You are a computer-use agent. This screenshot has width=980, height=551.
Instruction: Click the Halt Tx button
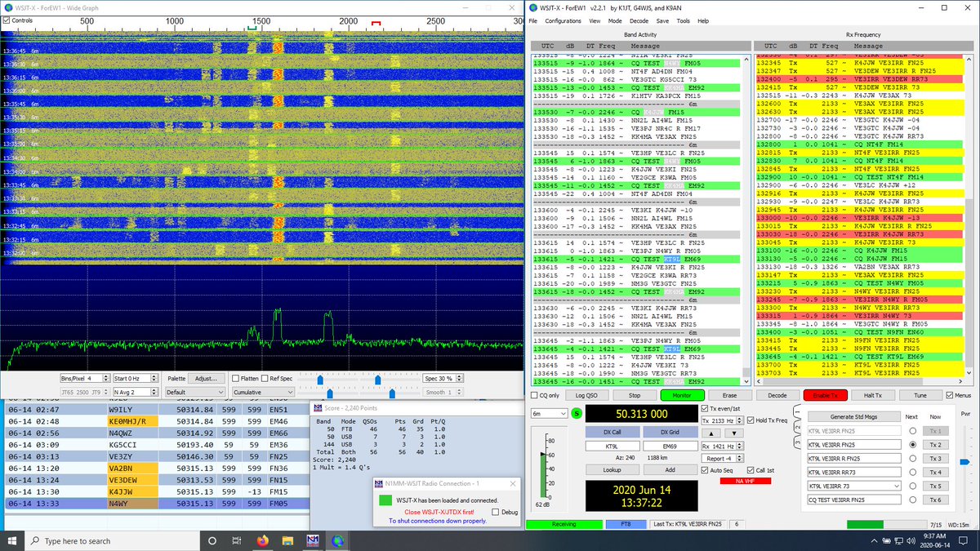pos(872,395)
